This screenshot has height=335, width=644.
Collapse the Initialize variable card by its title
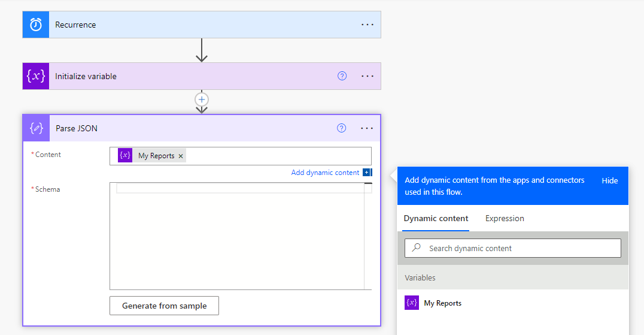tap(86, 76)
